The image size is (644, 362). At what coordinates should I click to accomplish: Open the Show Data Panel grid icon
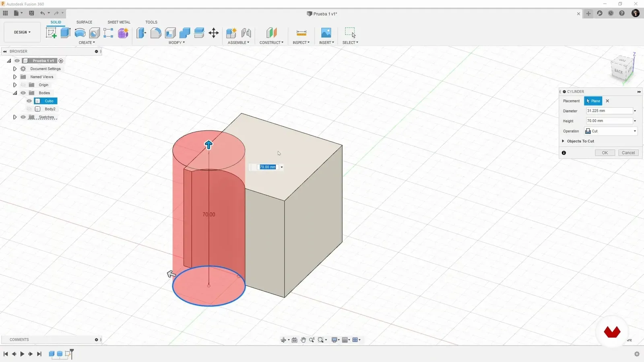click(5, 13)
